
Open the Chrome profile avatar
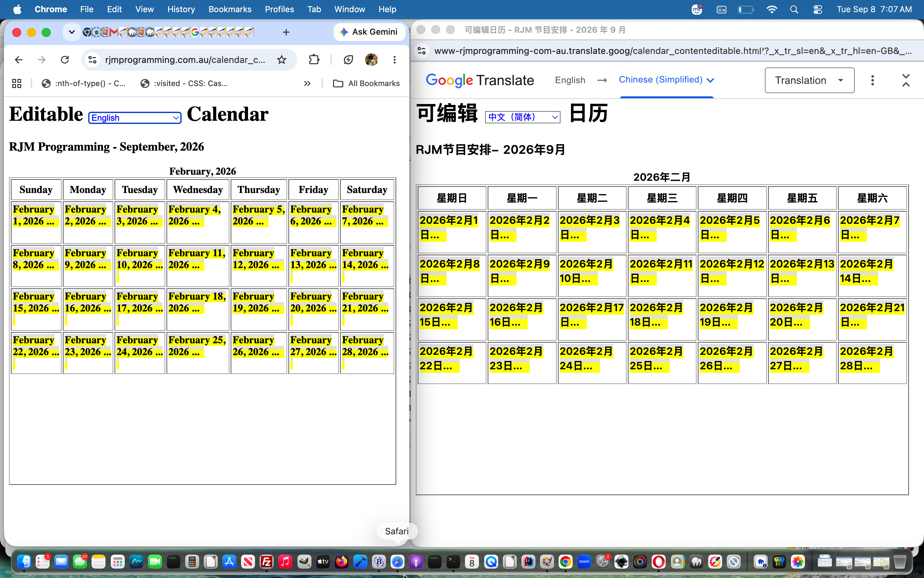(371, 60)
